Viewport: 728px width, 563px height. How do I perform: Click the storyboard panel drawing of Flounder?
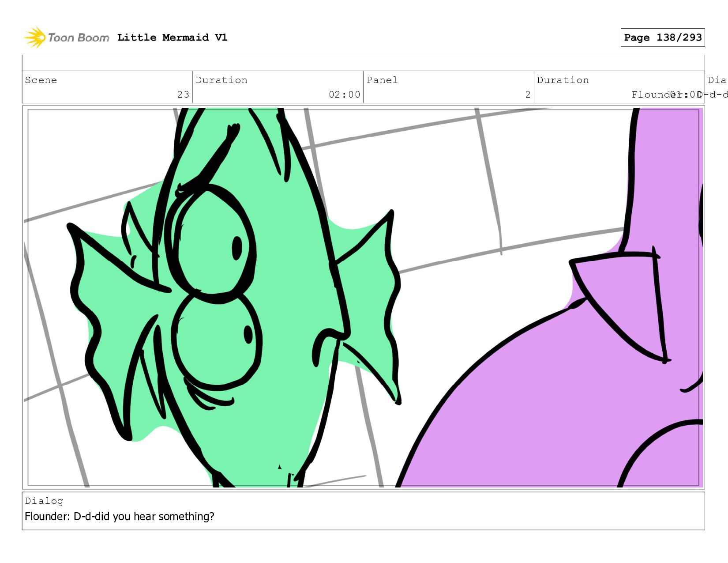pos(364,298)
